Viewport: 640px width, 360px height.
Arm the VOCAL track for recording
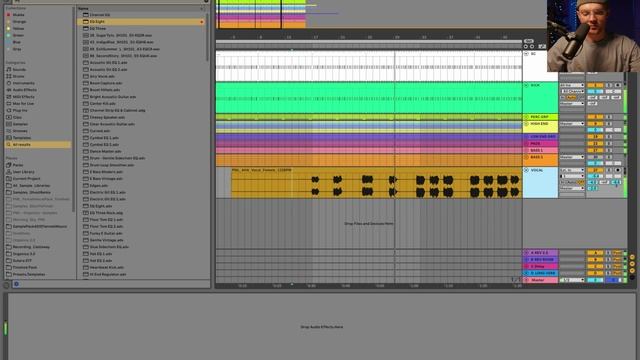[618, 170]
